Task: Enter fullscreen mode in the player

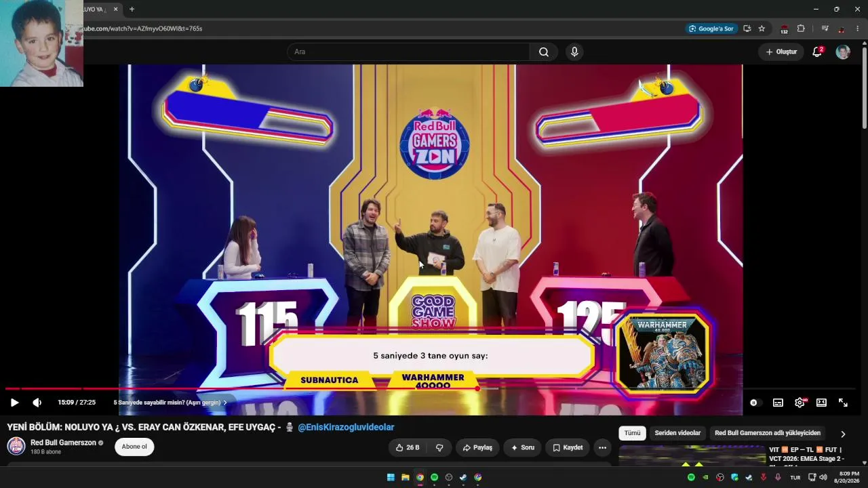Action: (843, 403)
